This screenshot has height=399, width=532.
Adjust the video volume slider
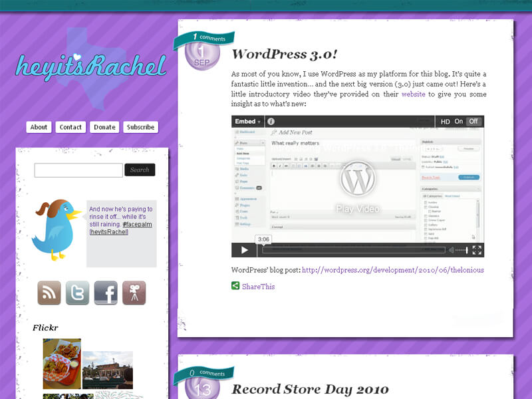[x=462, y=250]
